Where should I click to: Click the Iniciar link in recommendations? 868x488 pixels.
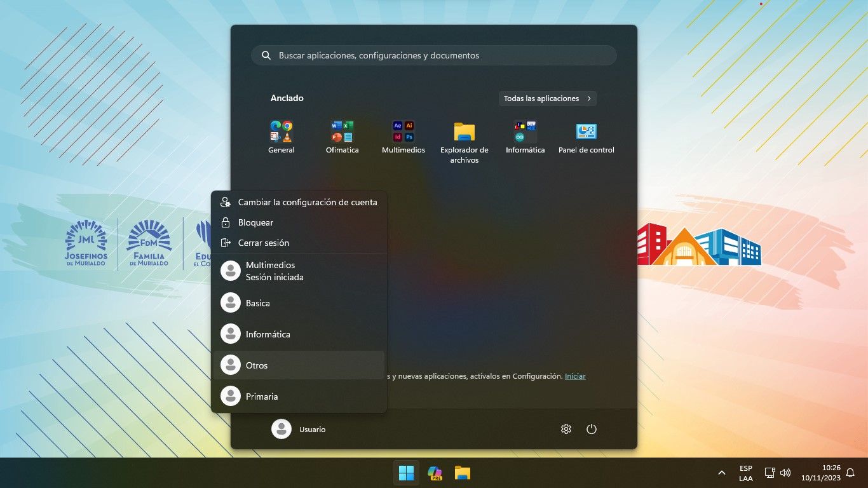(575, 376)
